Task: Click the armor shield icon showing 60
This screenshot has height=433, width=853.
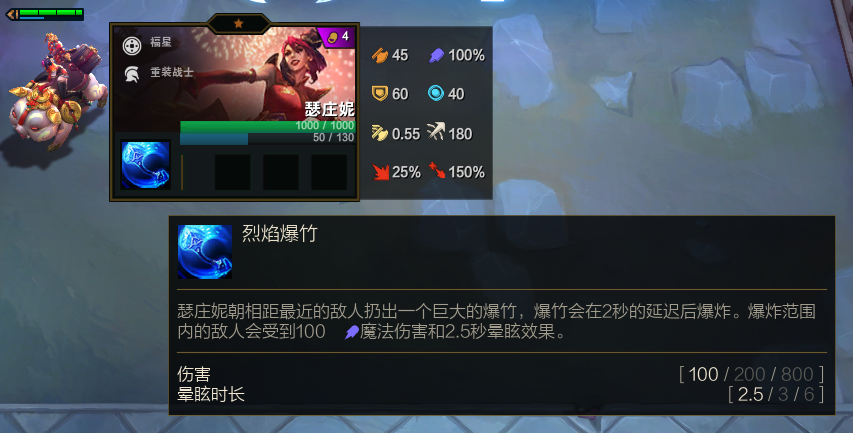Action: click(379, 94)
